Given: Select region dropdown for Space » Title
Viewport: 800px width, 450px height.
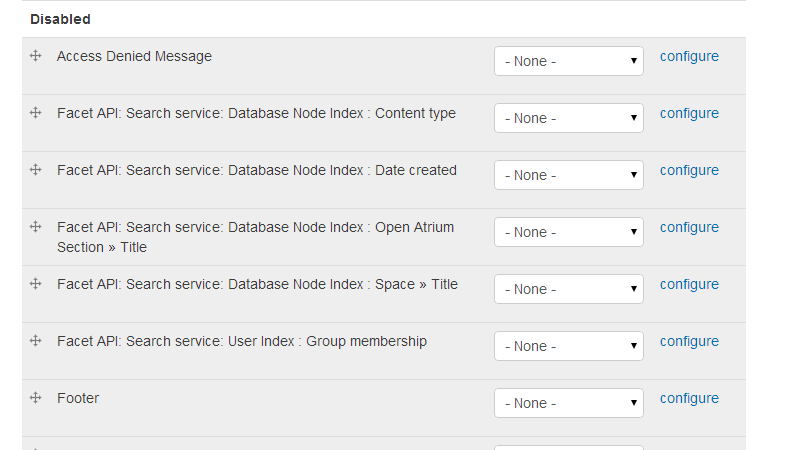Looking at the screenshot, I should [x=568, y=289].
